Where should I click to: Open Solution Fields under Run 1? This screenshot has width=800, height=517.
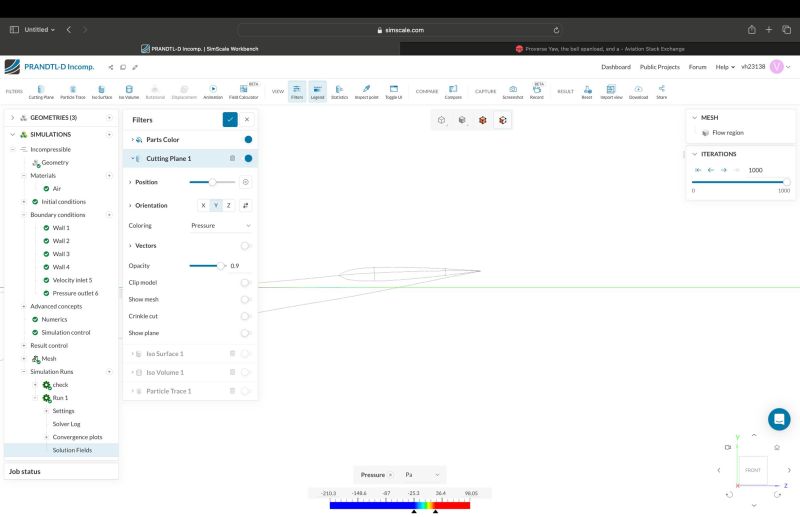[72, 450]
